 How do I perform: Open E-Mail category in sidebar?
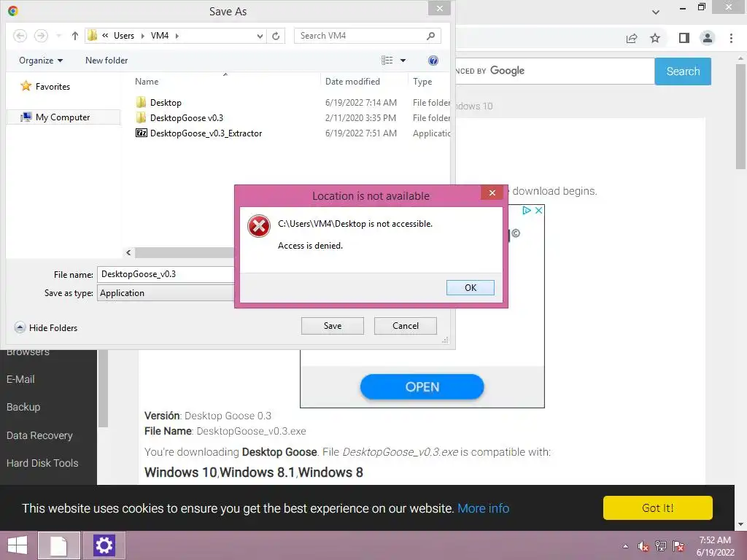[20, 379]
